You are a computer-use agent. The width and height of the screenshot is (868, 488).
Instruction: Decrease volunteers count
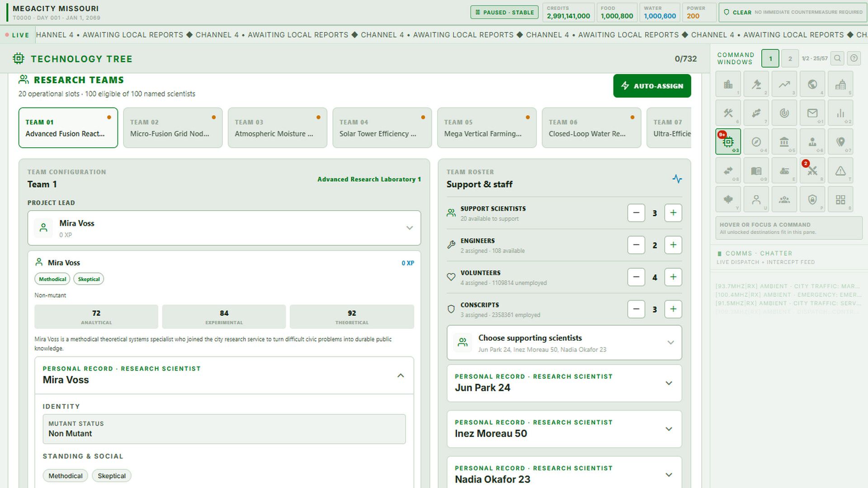point(636,277)
